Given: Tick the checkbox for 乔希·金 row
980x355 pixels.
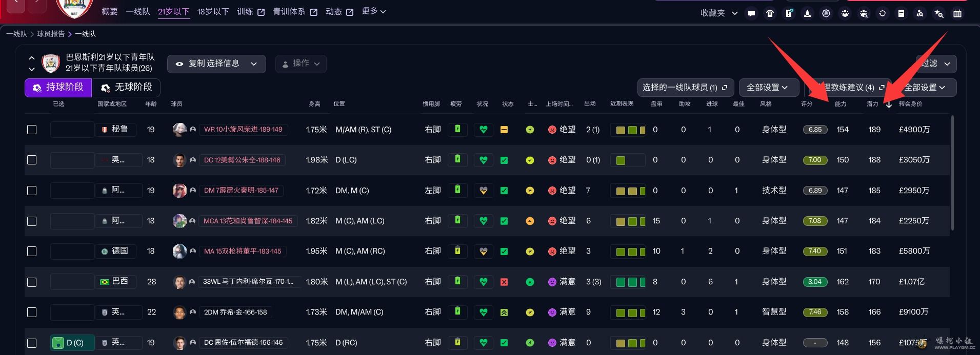Looking at the screenshot, I should (x=32, y=312).
